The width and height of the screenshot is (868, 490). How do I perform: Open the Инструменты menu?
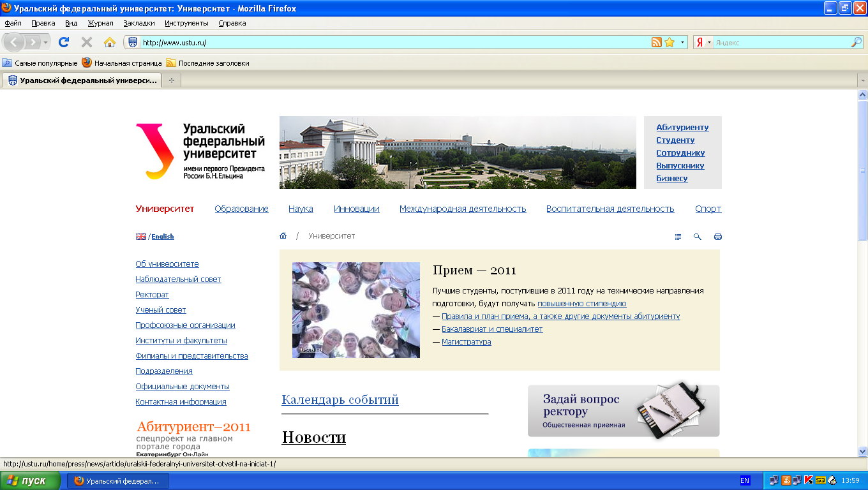[186, 23]
